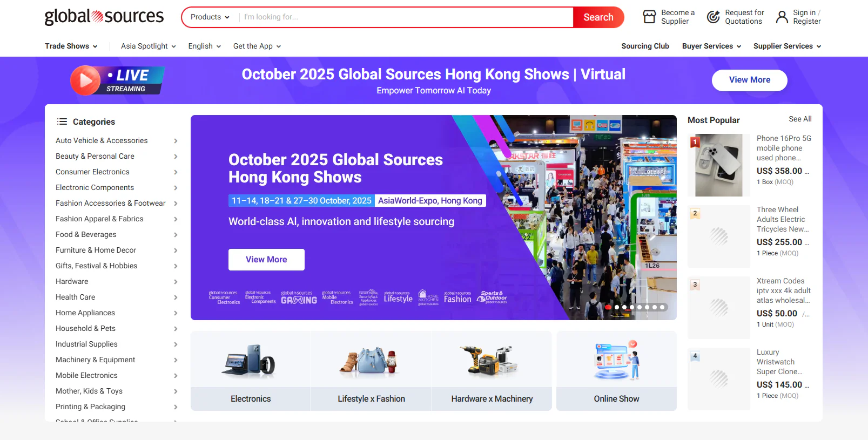Open the Electronics category tile
The image size is (868, 440).
click(x=251, y=371)
